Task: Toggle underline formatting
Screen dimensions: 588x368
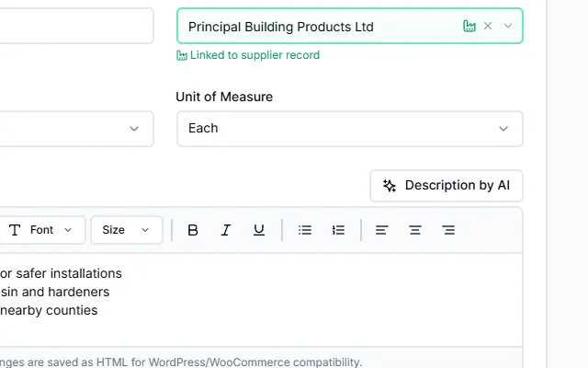Action: coord(259,230)
